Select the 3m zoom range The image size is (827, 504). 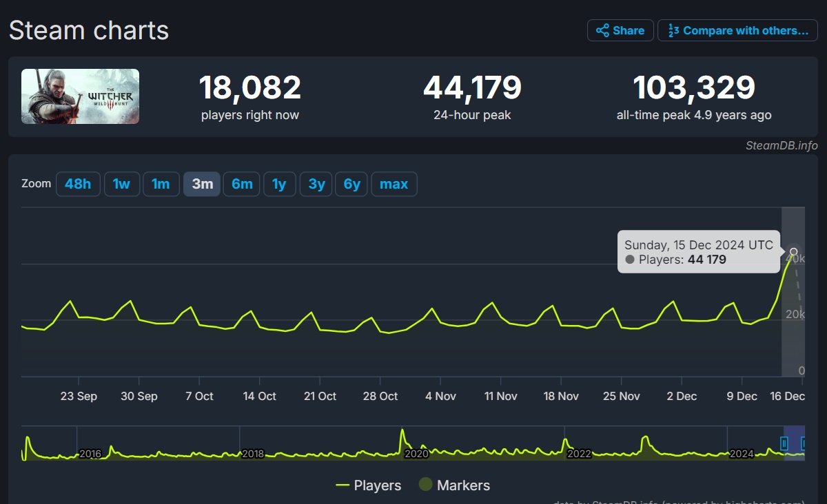tap(202, 184)
